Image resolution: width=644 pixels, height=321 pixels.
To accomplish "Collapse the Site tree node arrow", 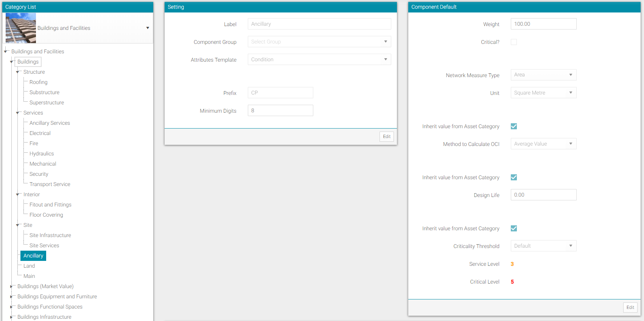I will pyautogui.click(x=17, y=225).
